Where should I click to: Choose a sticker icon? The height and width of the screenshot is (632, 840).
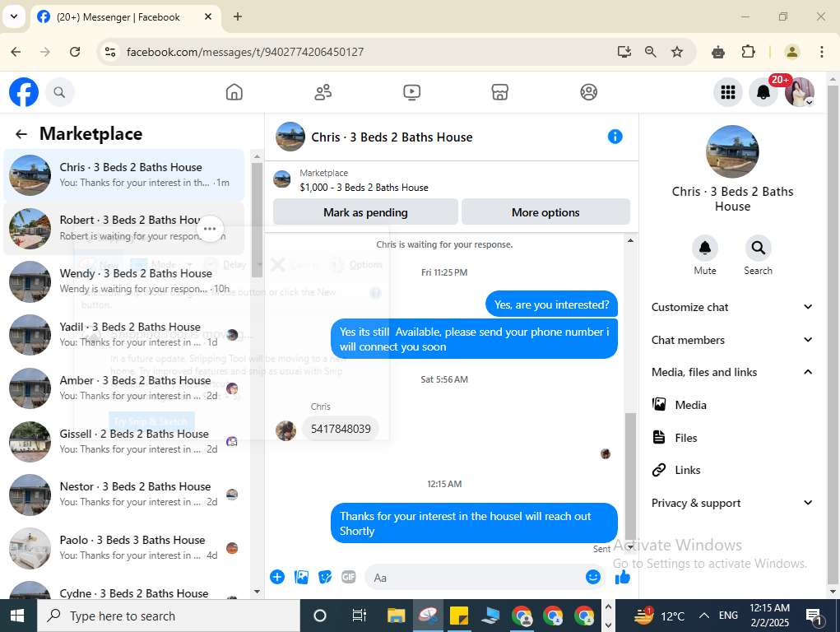325,578
